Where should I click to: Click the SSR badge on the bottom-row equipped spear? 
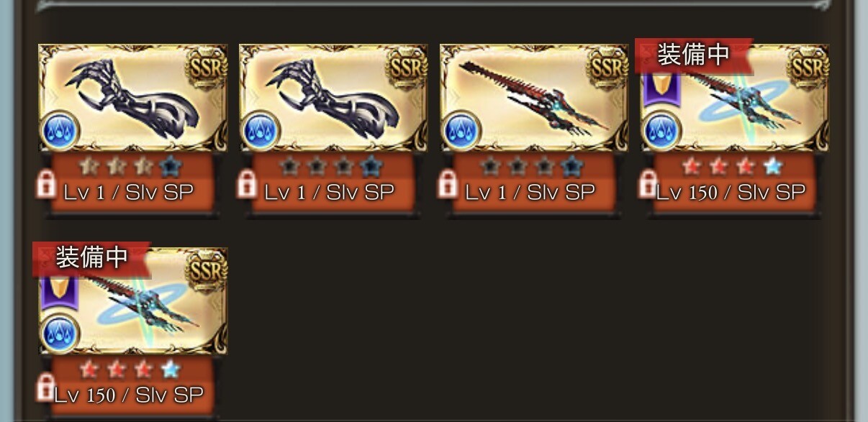point(207,270)
